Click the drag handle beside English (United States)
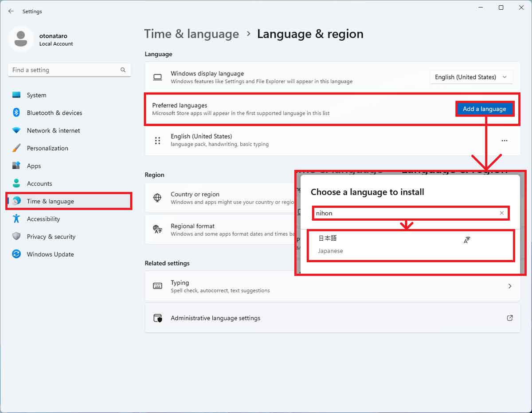 click(157, 140)
